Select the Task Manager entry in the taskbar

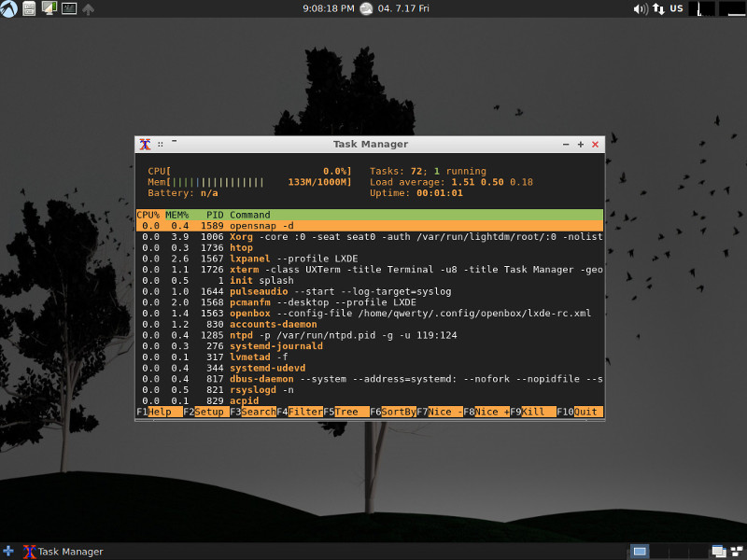[61, 552]
